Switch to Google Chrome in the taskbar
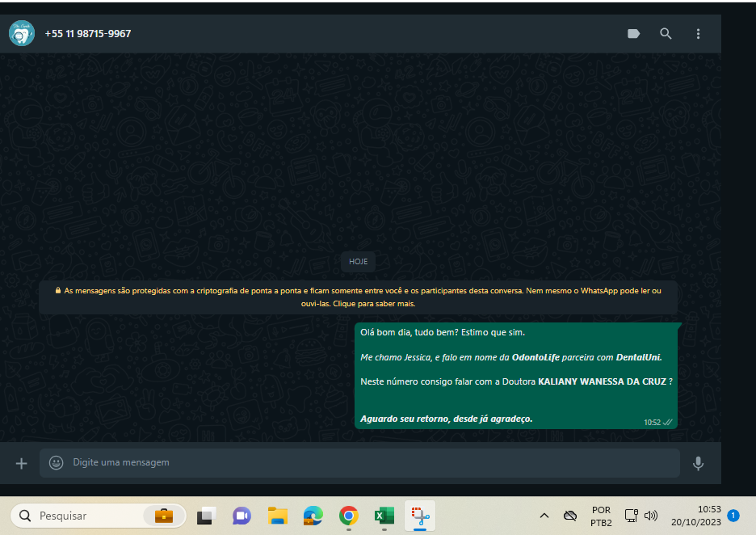The image size is (756, 535). [349, 516]
